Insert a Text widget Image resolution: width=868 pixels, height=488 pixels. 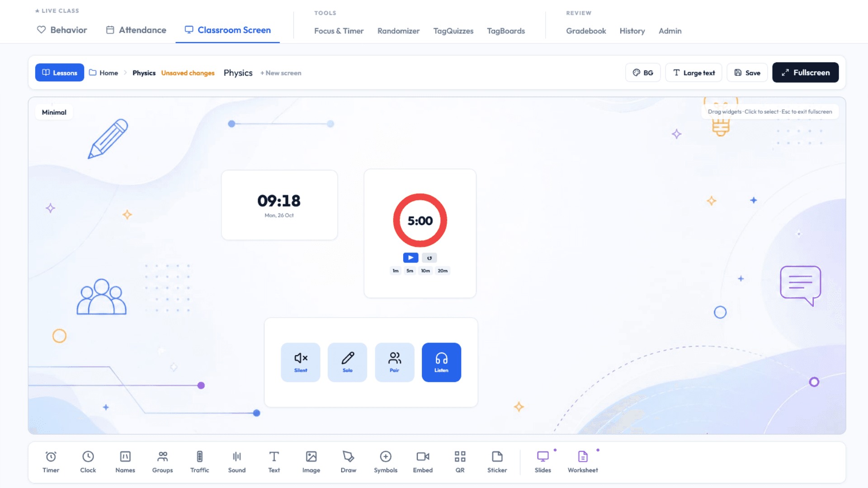(x=274, y=462)
